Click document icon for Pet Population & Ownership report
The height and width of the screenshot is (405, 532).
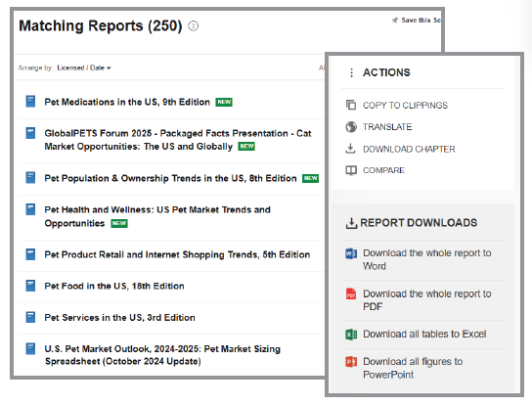coord(30,177)
